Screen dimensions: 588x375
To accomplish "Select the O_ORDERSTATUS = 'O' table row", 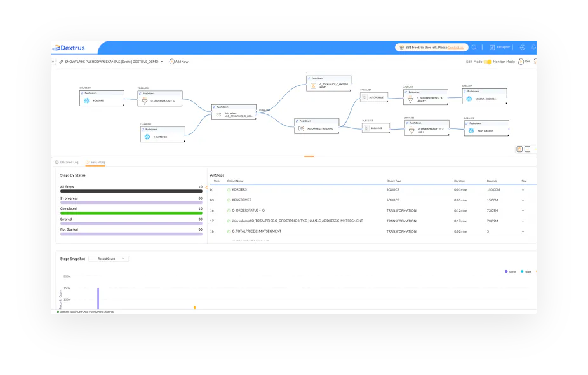I will click(x=372, y=210).
